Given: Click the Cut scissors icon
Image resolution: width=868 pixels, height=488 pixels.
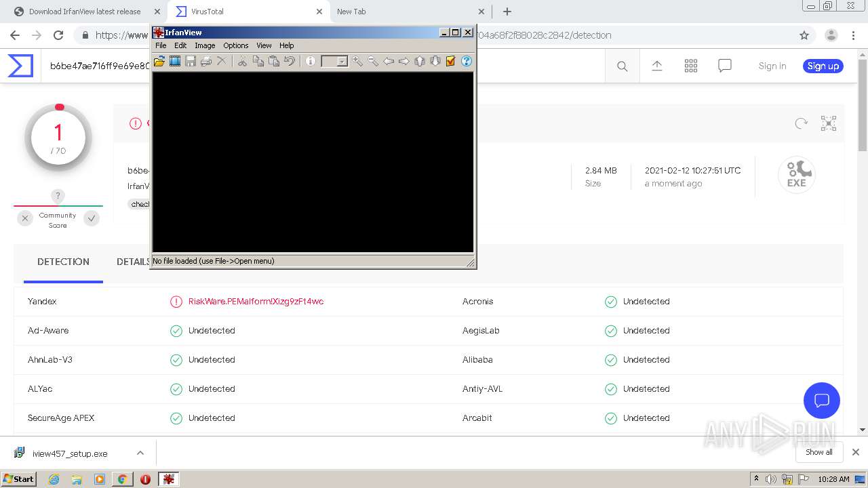Looking at the screenshot, I should click(x=242, y=61).
